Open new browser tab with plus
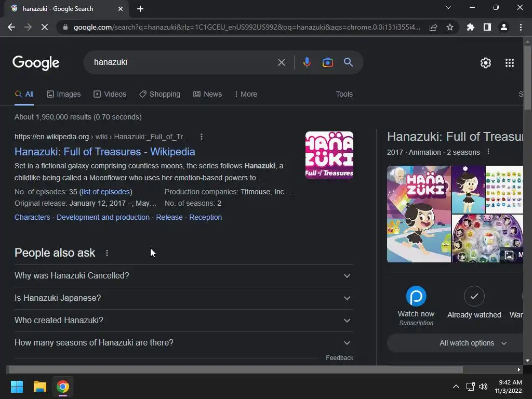This screenshot has height=399, width=532. (140, 9)
